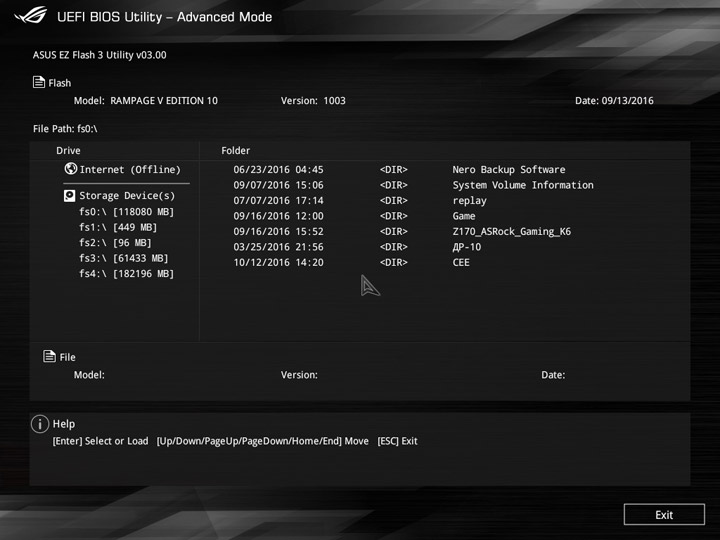This screenshot has height=540, width=720.
Task: Click date 09/16/2016 12:00
Action: tap(278, 216)
